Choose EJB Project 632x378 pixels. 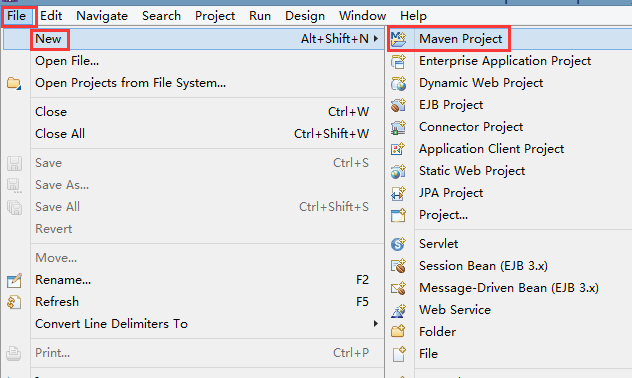click(x=451, y=105)
